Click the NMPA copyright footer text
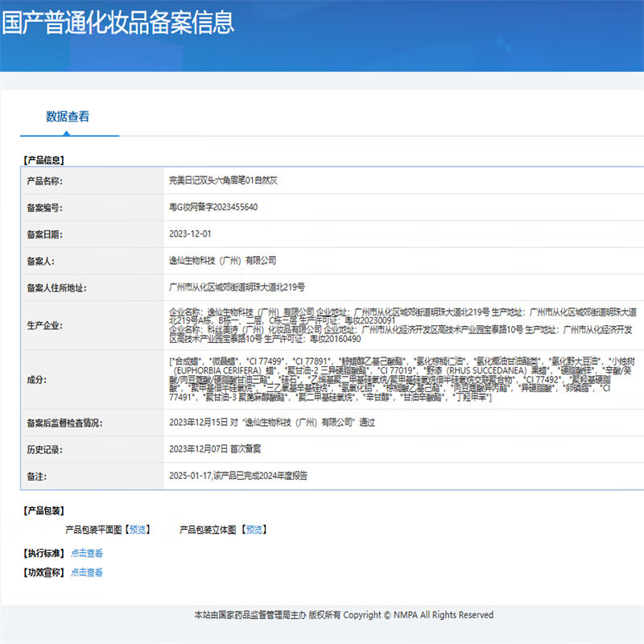Image resolution: width=644 pixels, height=644 pixels. tap(344, 615)
